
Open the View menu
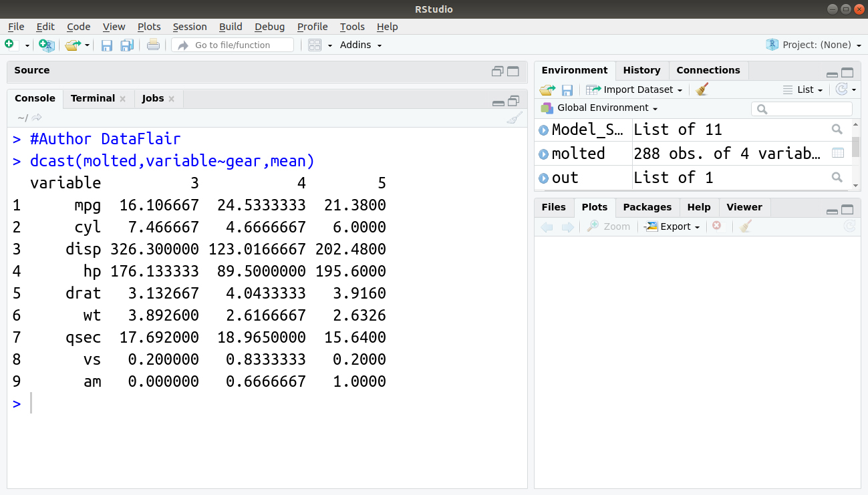click(114, 27)
